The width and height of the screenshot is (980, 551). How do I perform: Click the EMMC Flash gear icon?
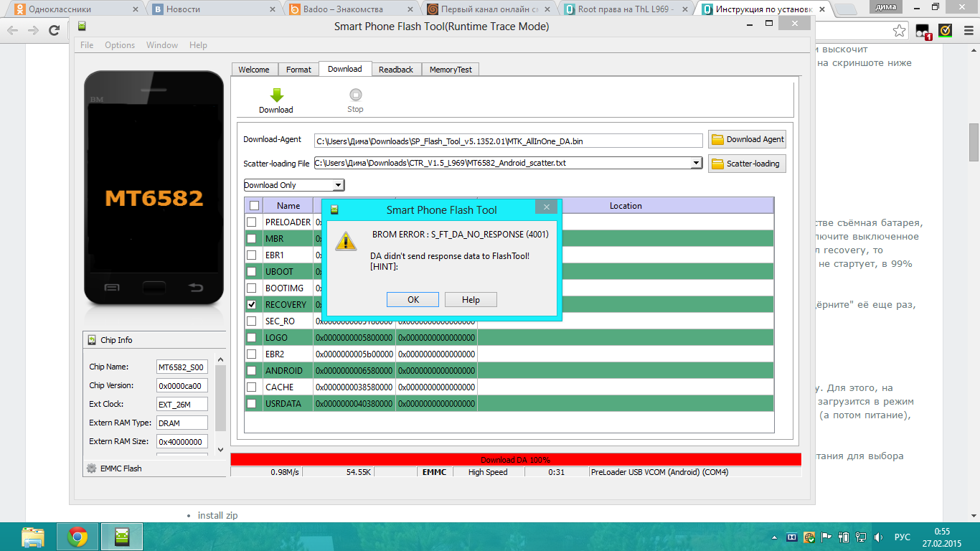click(x=91, y=468)
